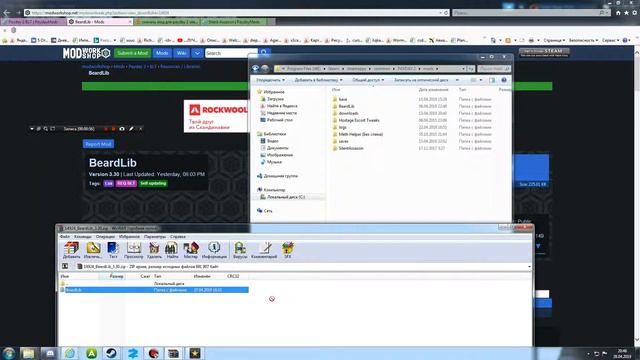
Task: Open Операции menu in WinRAR
Action: (x=105, y=237)
